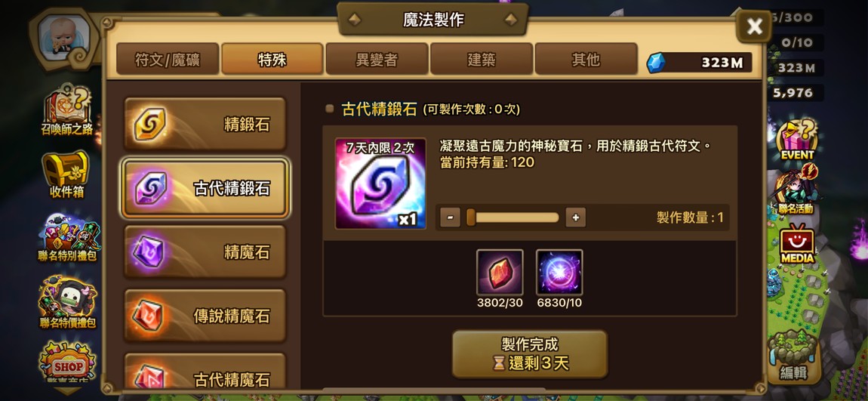Open the 聯名特別禮包 package icon
Image resolution: width=868 pixels, height=401 pixels.
click(67, 238)
